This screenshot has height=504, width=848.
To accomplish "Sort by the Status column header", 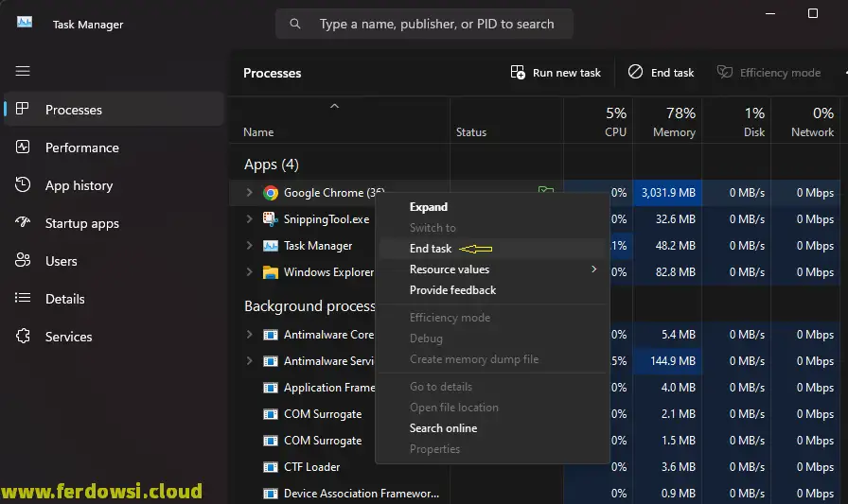I will pos(506,121).
